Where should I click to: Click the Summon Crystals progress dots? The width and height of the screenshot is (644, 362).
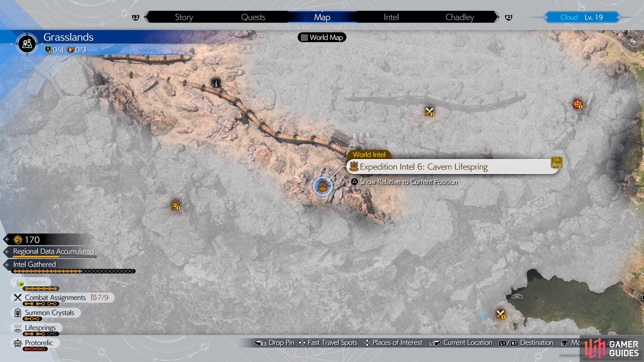point(33,319)
